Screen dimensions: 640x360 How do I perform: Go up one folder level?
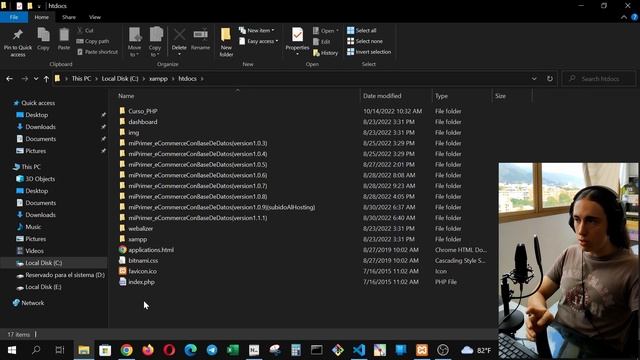pyautogui.click(x=46, y=79)
